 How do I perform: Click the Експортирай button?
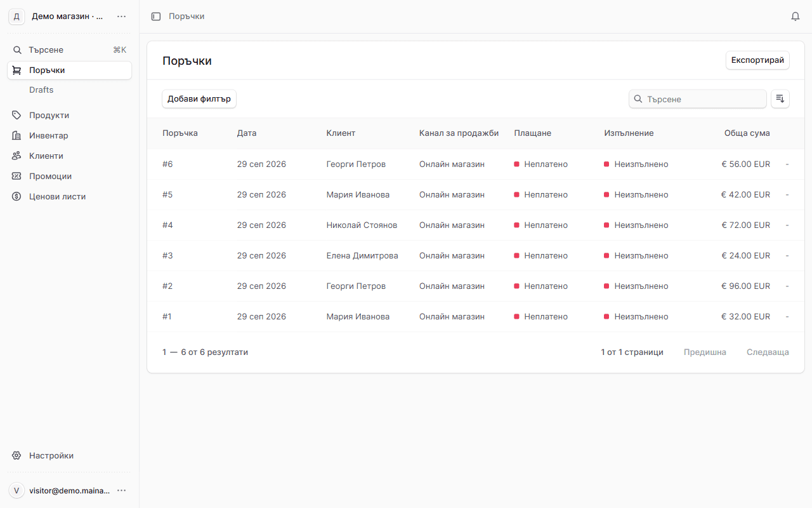pos(757,60)
